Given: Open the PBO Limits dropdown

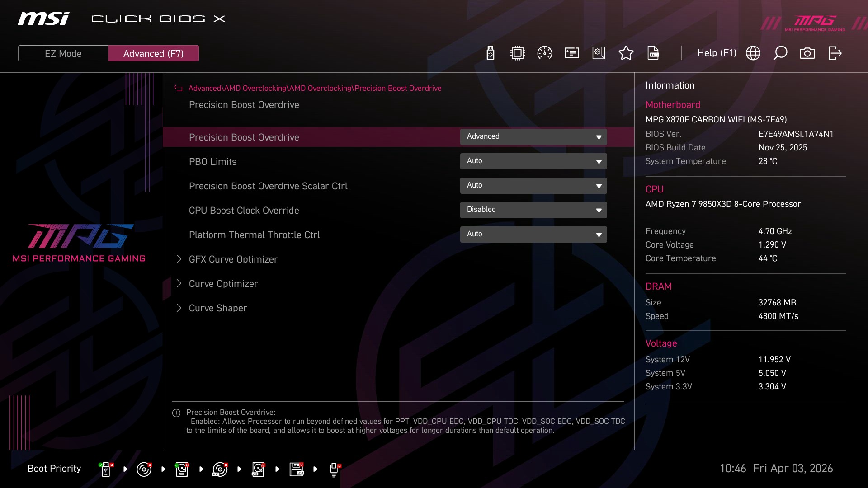Looking at the screenshot, I should click(x=533, y=161).
